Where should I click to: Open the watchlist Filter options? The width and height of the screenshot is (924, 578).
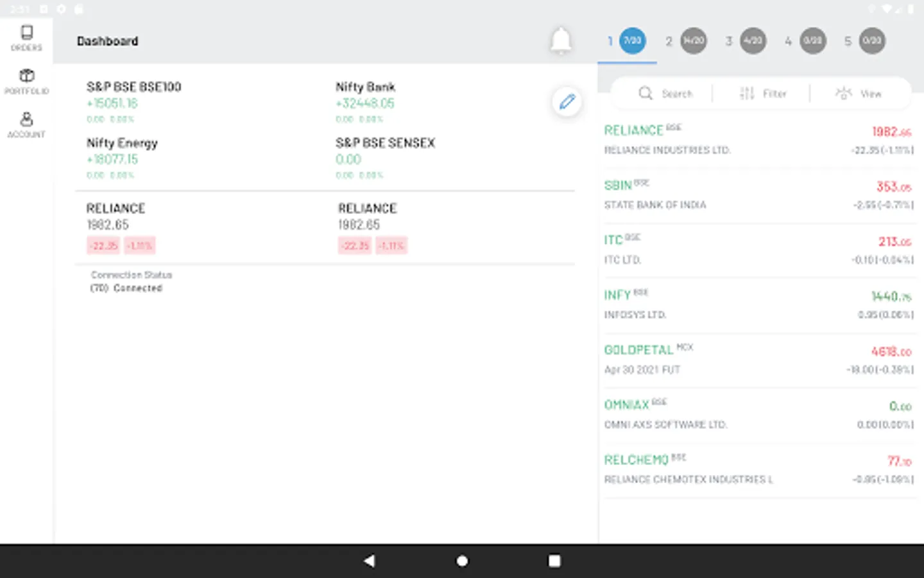[762, 94]
